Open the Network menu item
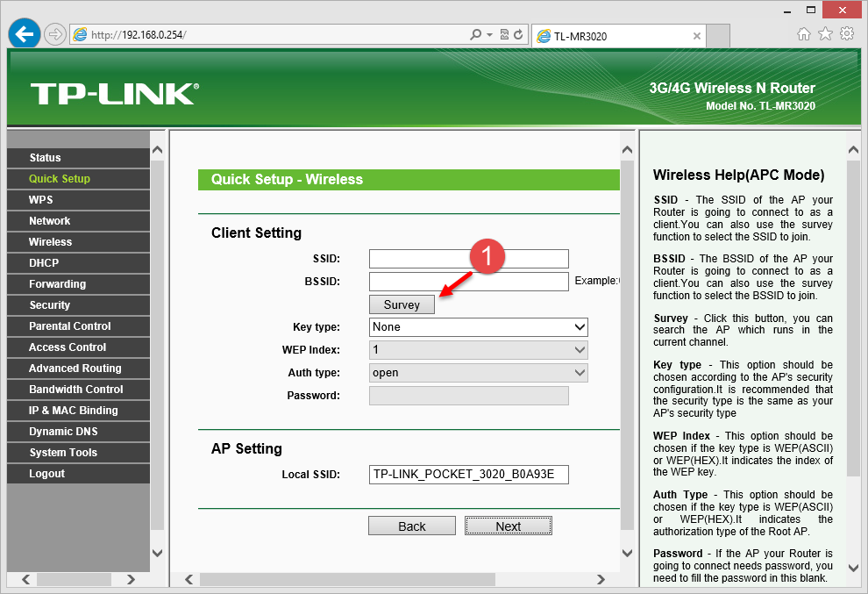The width and height of the screenshot is (868, 594). coord(78,220)
